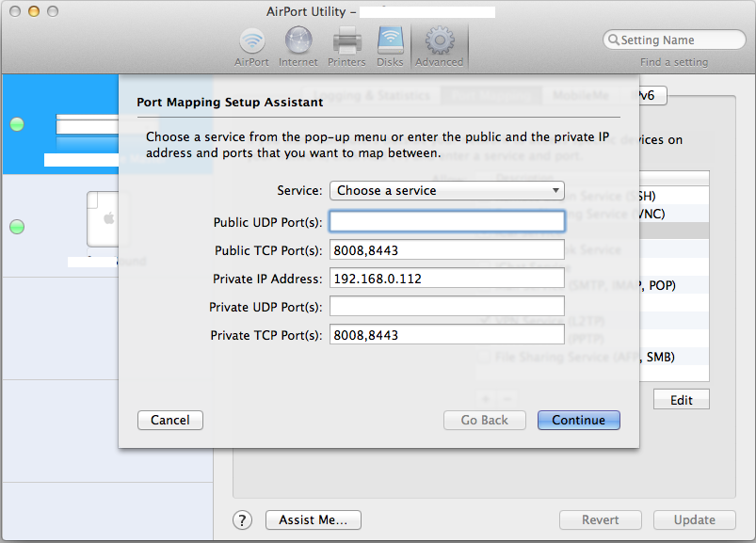
Task: Click the Continue button
Action: [579, 420]
